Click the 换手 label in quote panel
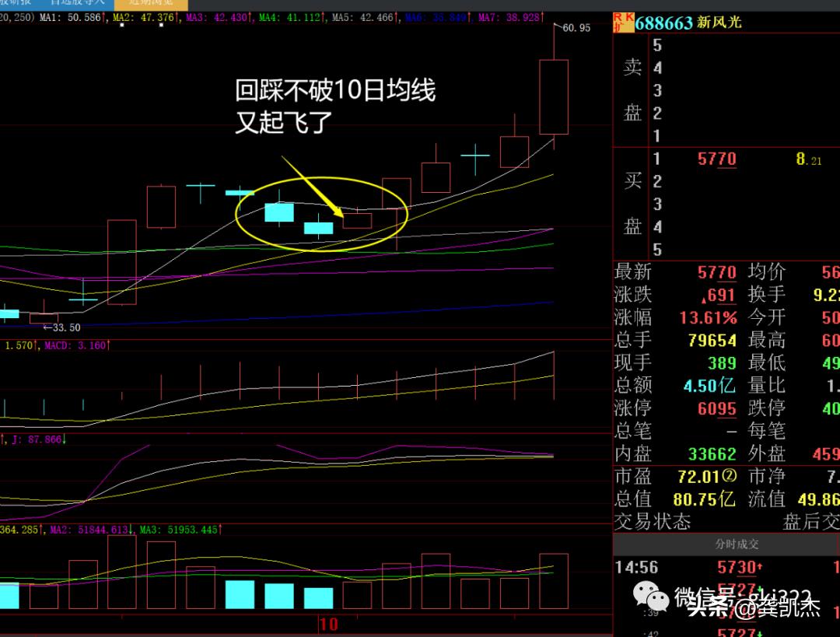Image resolution: width=840 pixels, height=637 pixels. (766, 295)
